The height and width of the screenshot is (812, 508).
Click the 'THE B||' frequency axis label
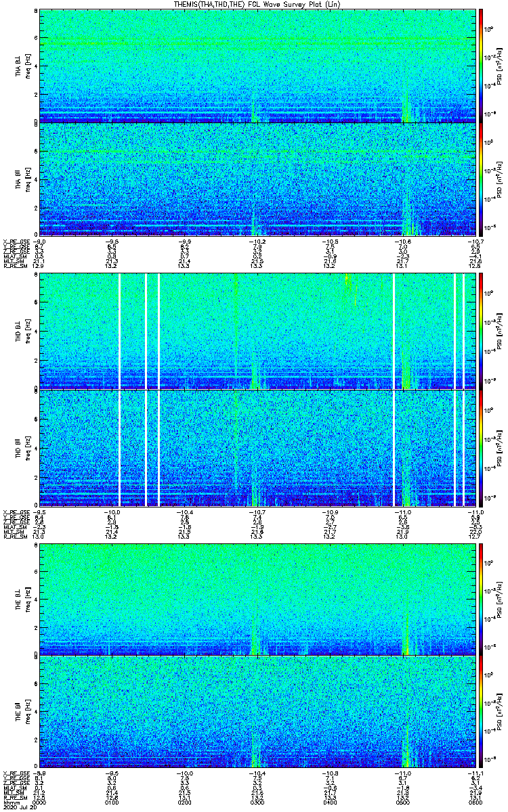click(22, 712)
